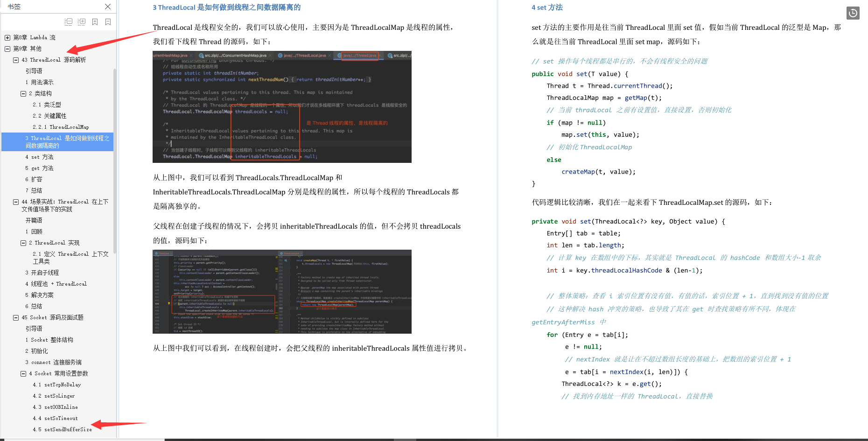Collapse the 2 类结构 node
This screenshot has height=441, width=868.
pyautogui.click(x=23, y=93)
